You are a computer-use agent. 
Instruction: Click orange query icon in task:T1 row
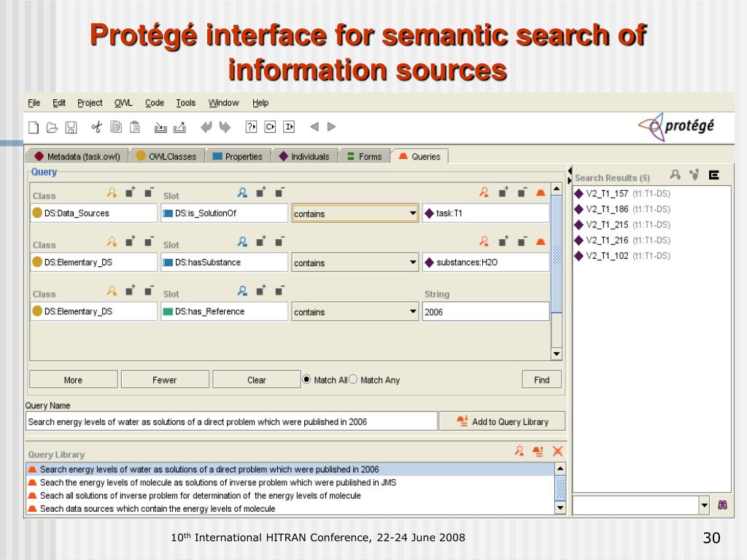(541, 192)
